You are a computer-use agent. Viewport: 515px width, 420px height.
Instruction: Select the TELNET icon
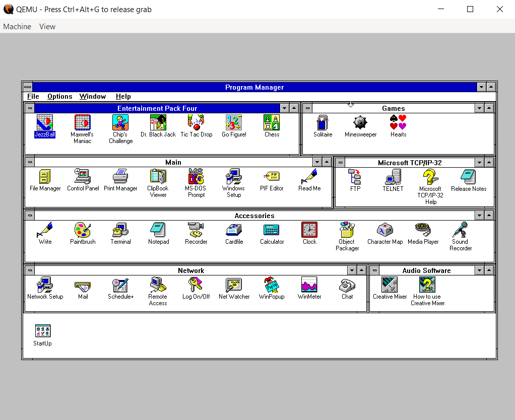point(393,177)
